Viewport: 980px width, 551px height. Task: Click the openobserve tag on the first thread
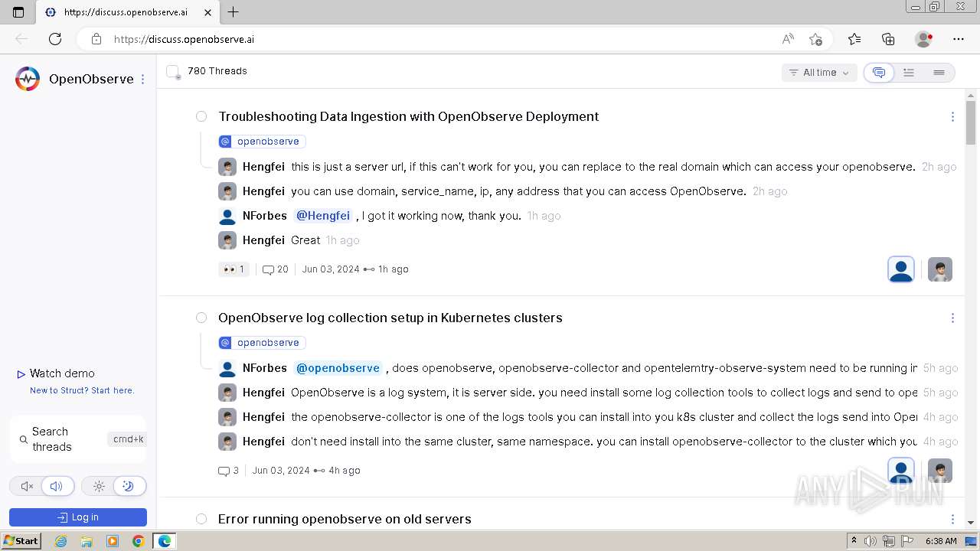coord(262,142)
